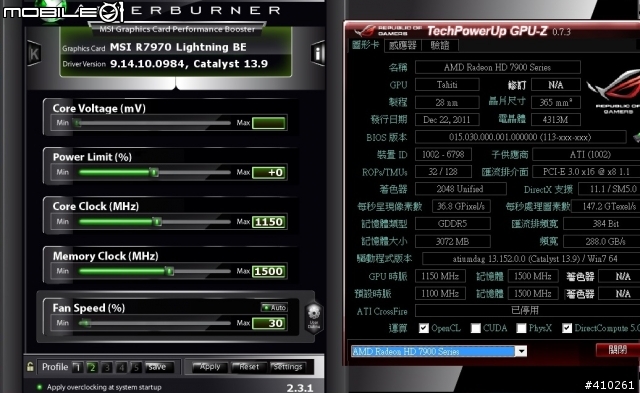Screen dimensions: 640x393
Task: Click the Core Clock 1150 value box
Action: (269, 222)
